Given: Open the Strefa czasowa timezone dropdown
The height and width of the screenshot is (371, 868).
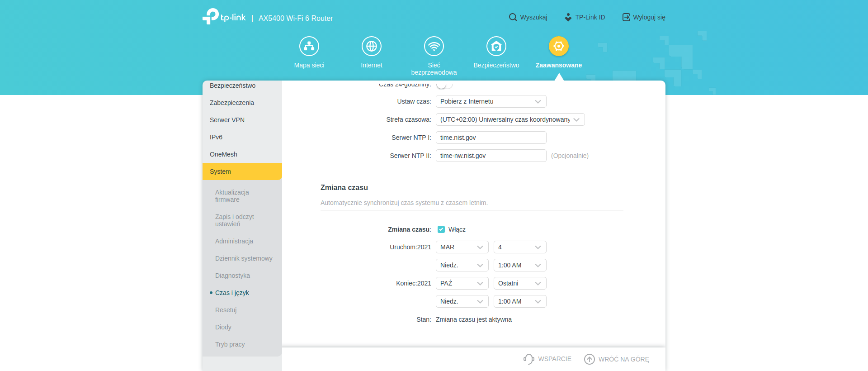Looking at the screenshot, I should 510,119.
